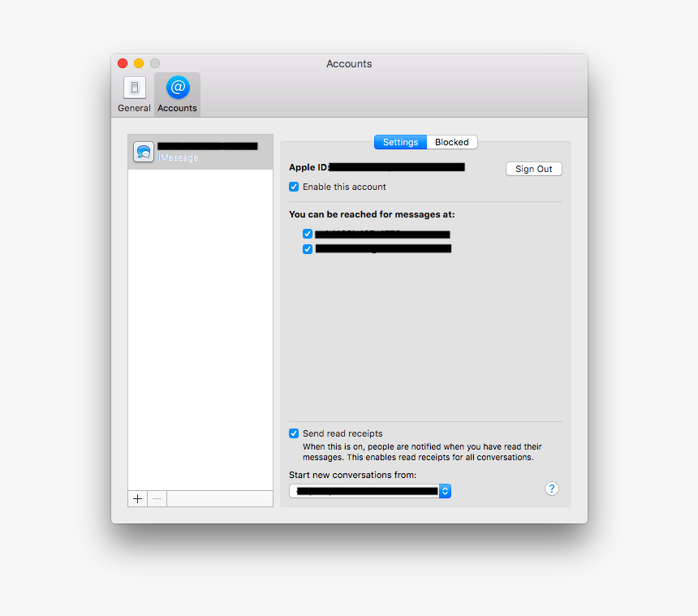698x616 pixels.
Task: Add a new account with plus button
Action: [x=138, y=498]
